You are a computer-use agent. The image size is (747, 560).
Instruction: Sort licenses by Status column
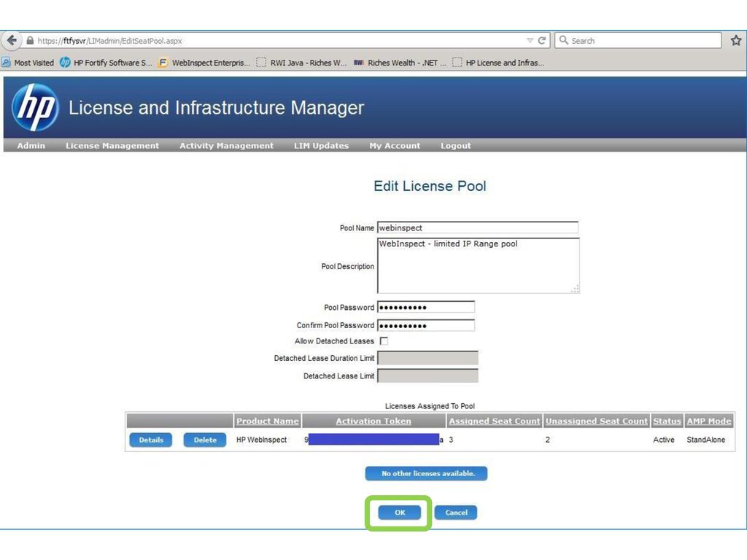click(667, 421)
